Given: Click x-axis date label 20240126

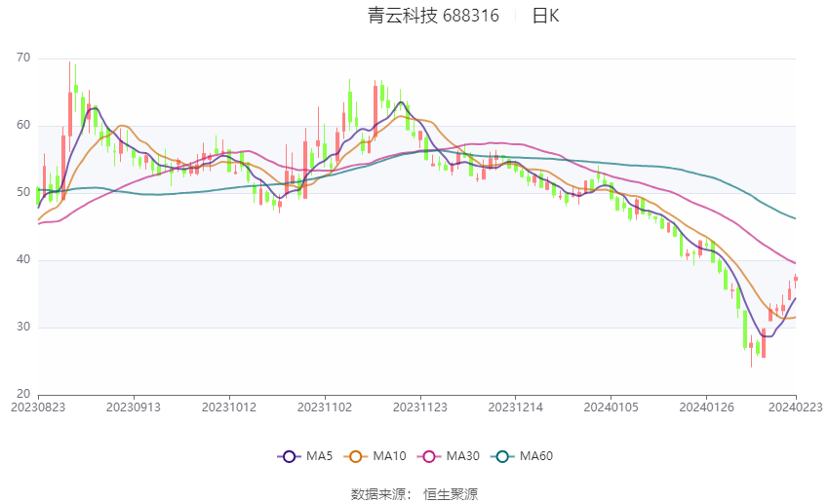Looking at the screenshot, I should pyautogui.click(x=706, y=407).
